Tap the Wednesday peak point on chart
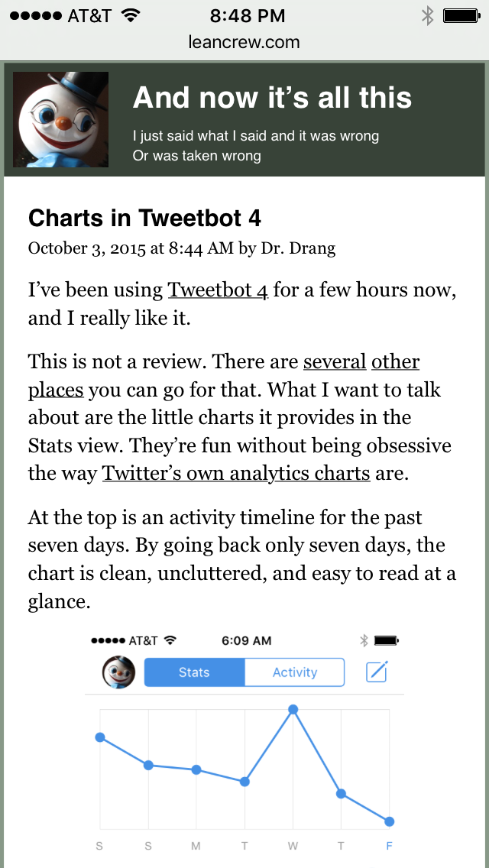Viewport: 489px width, 868px height. pos(293,710)
